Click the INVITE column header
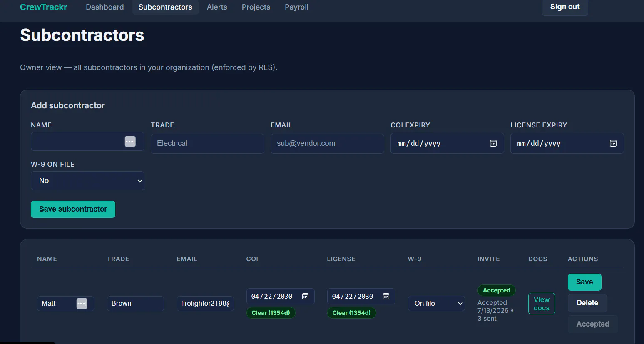644x344 pixels. coord(489,259)
